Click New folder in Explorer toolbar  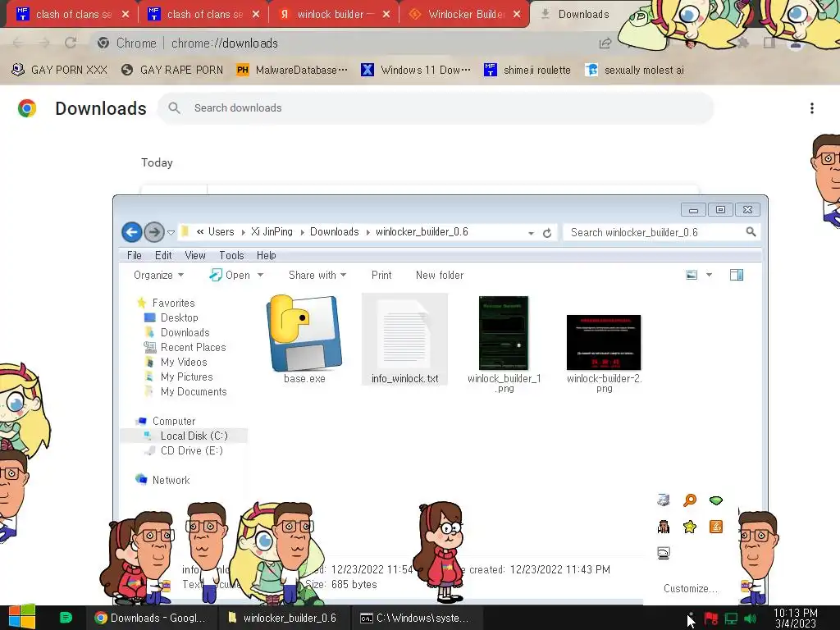(x=440, y=275)
